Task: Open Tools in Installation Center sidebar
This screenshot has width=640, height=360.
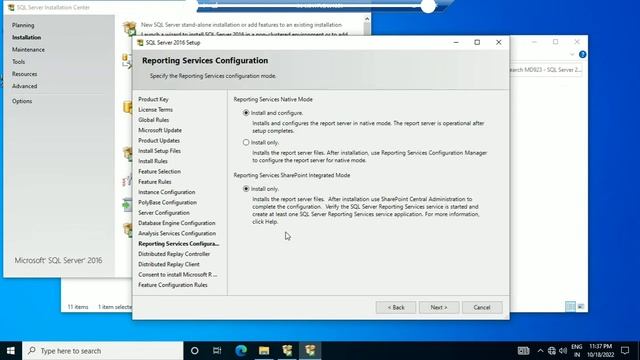Action: [18, 62]
